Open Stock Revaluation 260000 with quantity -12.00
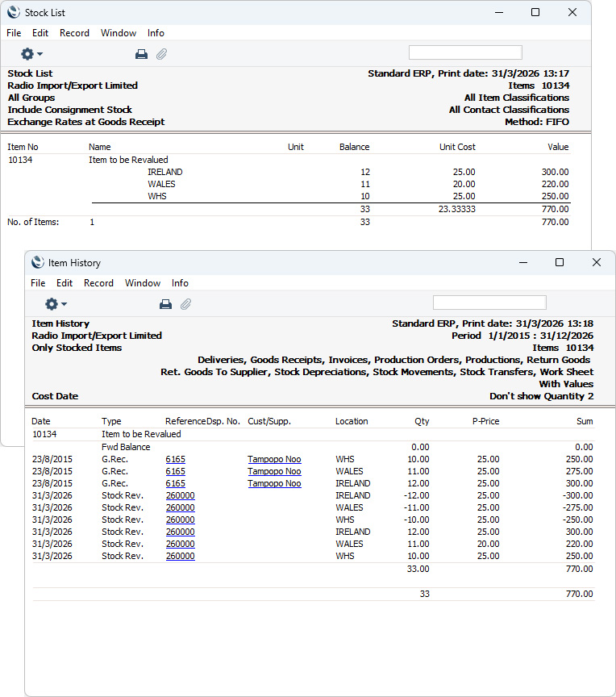 click(181, 495)
